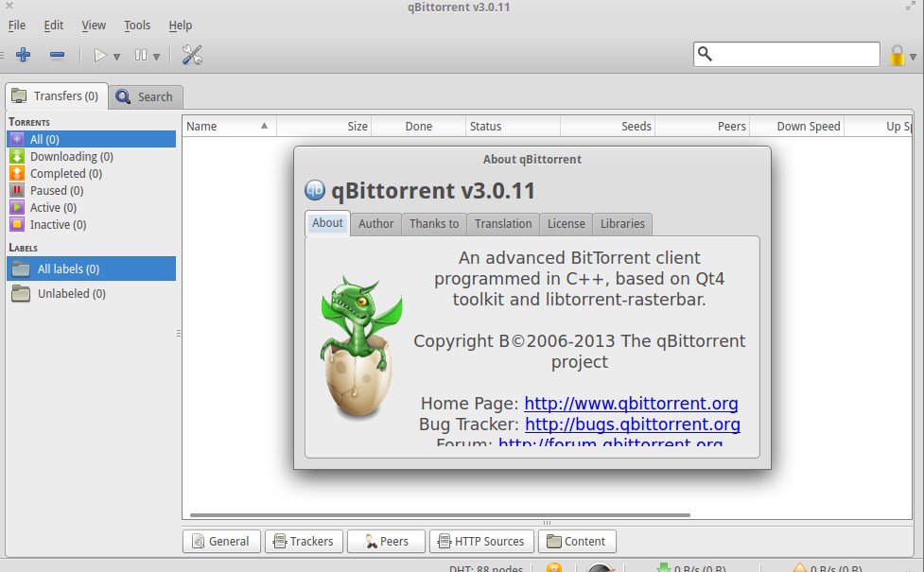Image resolution: width=924 pixels, height=572 pixels.
Task: Open the File menu
Action: tap(16, 26)
